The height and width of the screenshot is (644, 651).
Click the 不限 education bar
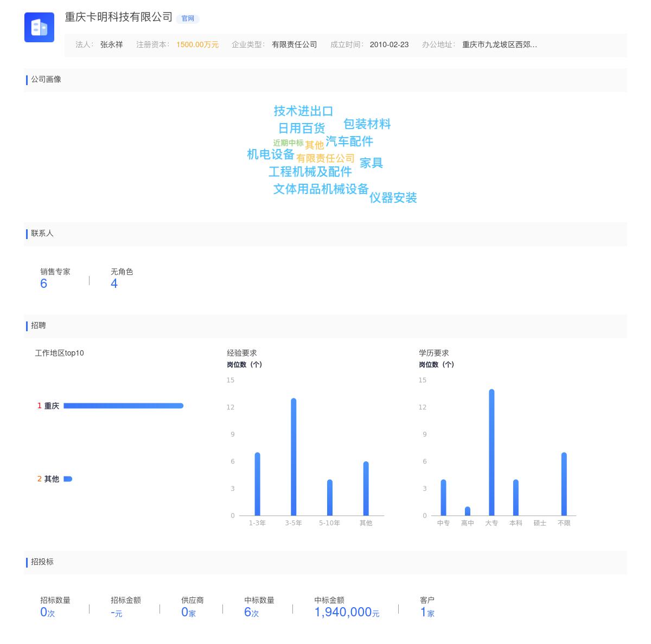tap(564, 484)
